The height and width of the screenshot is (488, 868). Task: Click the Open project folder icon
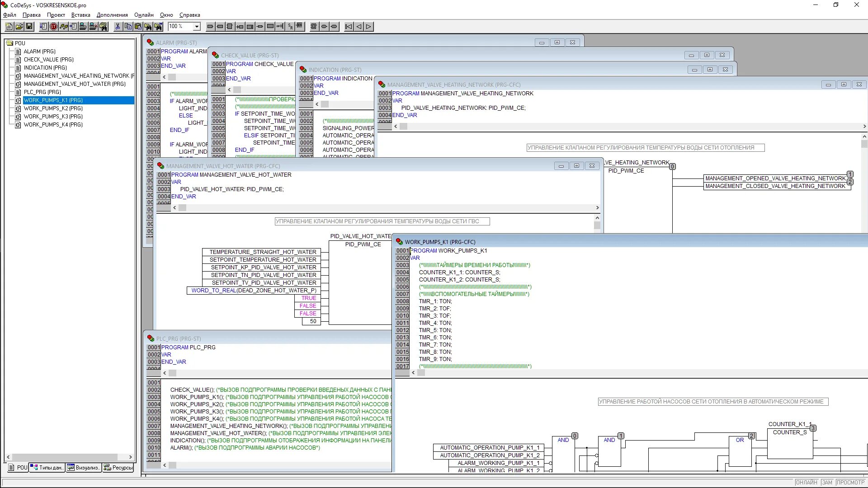[x=19, y=27]
